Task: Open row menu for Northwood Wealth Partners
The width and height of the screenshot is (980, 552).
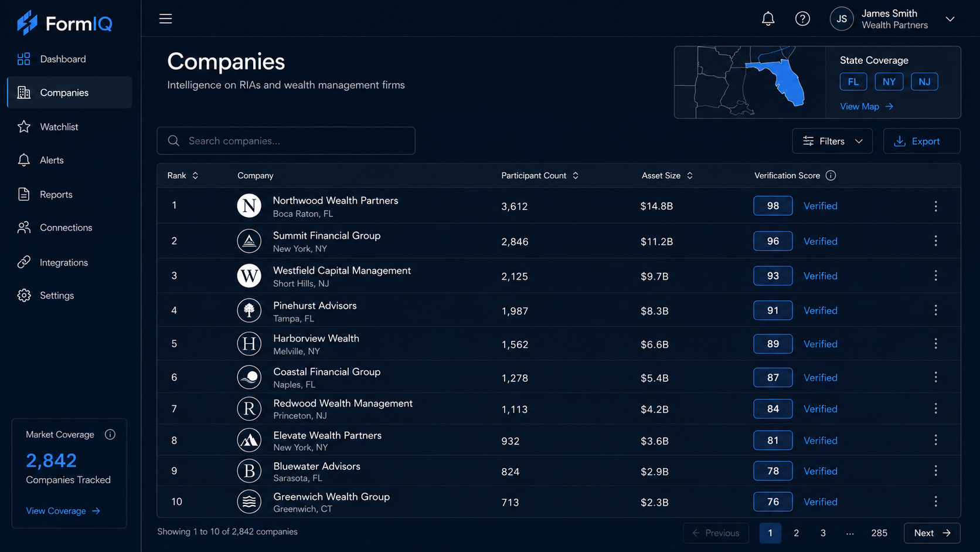Action: pyautogui.click(x=935, y=206)
